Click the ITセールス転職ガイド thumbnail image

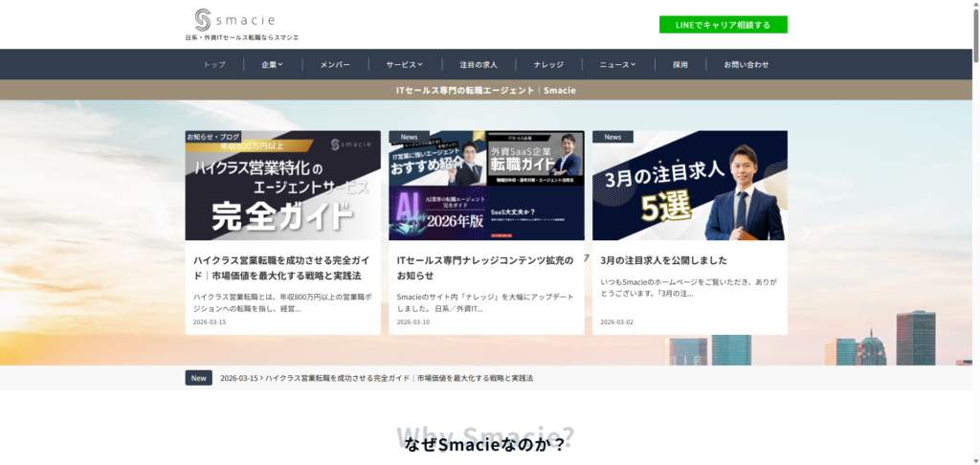tap(486, 186)
